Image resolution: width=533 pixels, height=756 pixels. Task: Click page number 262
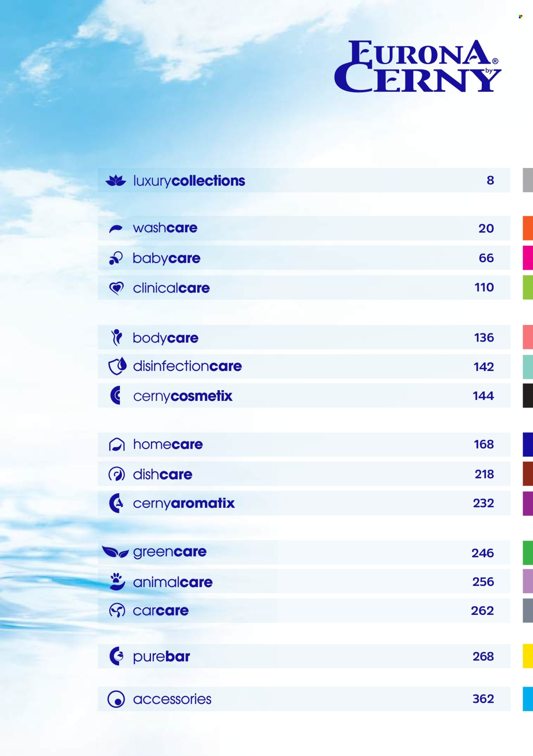coord(482,611)
